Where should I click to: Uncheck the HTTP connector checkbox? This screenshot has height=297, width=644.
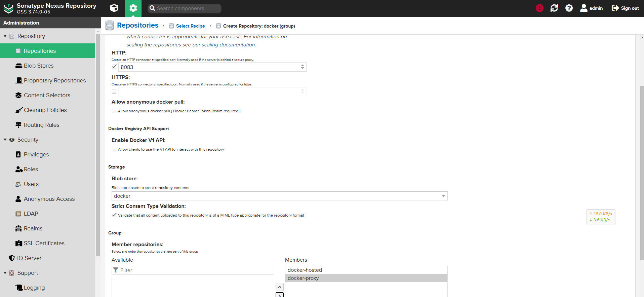(114, 67)
